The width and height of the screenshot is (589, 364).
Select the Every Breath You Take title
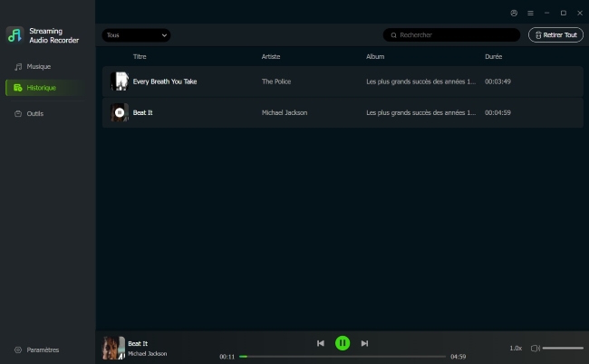165,81
